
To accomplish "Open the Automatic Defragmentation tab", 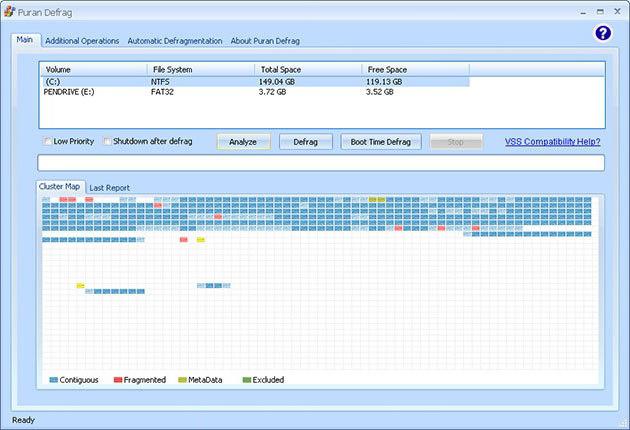I will point(175,41).
